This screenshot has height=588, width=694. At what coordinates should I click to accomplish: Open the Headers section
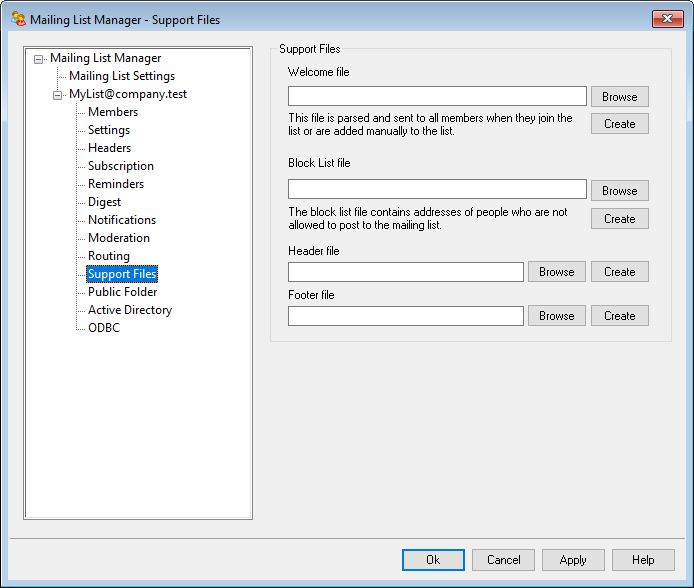point(109,148)
